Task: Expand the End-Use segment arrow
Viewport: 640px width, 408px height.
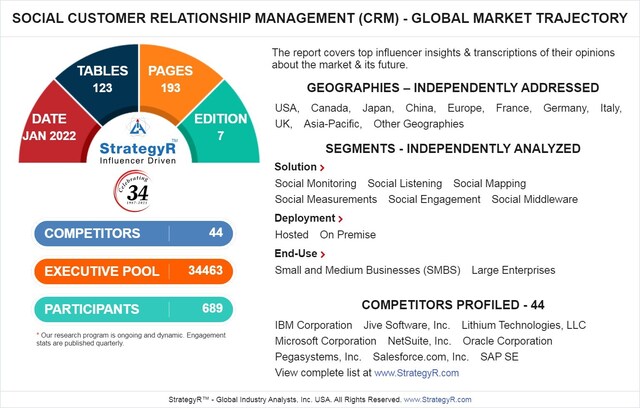Action: click(322, 254)
